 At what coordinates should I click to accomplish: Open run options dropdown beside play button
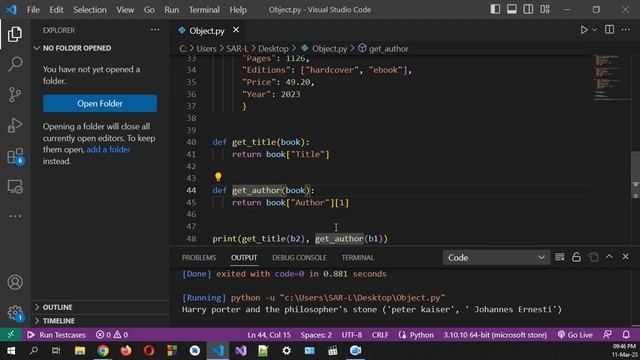594,30
